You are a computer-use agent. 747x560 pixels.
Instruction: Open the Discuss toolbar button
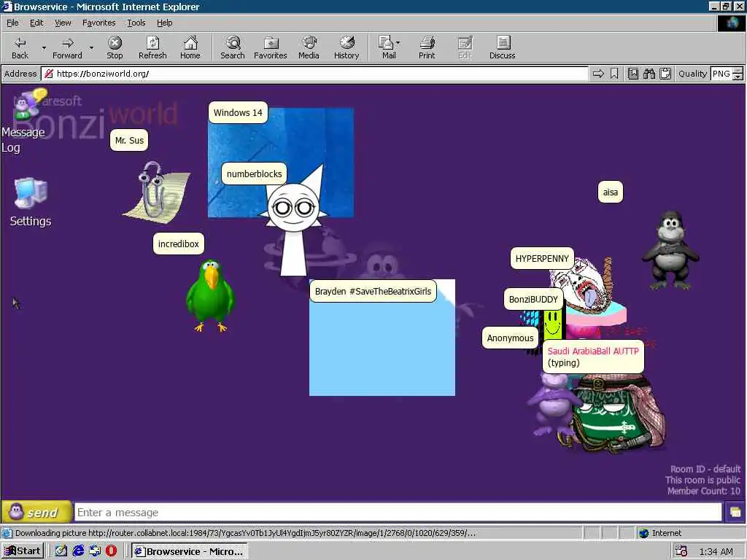click(x=502, y=47)
